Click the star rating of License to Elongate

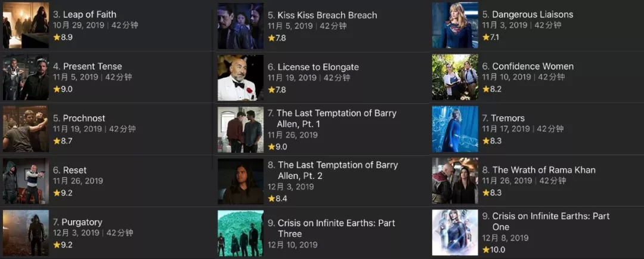pyautogui.click(x=277, y=90)
